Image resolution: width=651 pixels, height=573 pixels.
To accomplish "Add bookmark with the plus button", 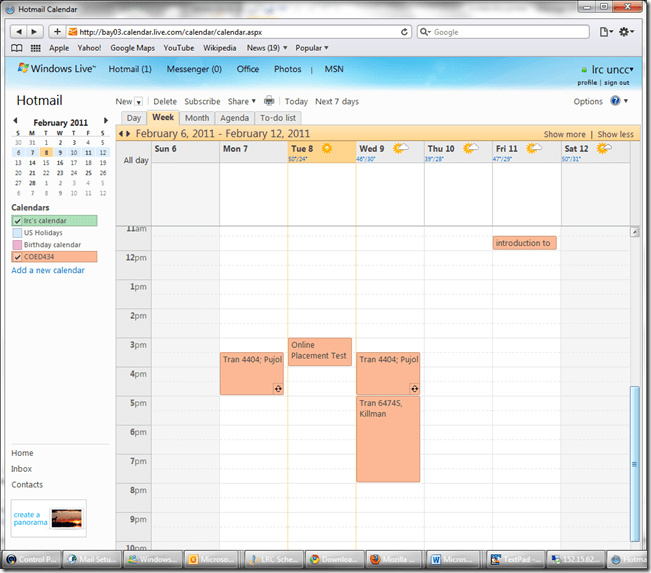I will 57,32.
